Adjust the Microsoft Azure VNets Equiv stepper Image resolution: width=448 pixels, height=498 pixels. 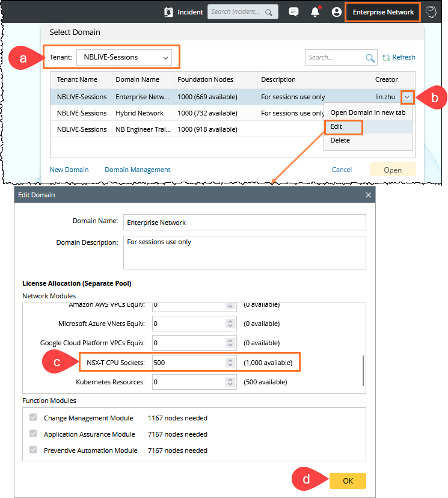(230, 324)
